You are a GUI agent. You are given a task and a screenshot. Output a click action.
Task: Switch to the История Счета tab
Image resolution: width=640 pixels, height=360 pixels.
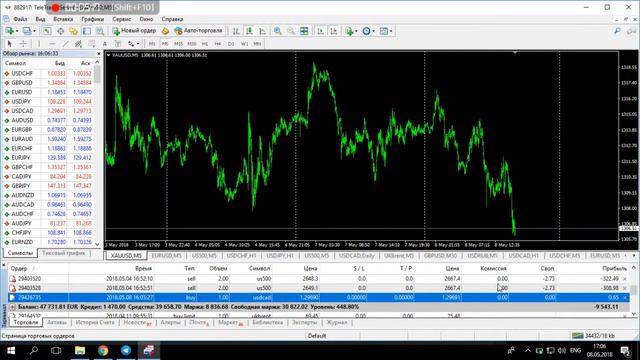(x=95, y=322)
